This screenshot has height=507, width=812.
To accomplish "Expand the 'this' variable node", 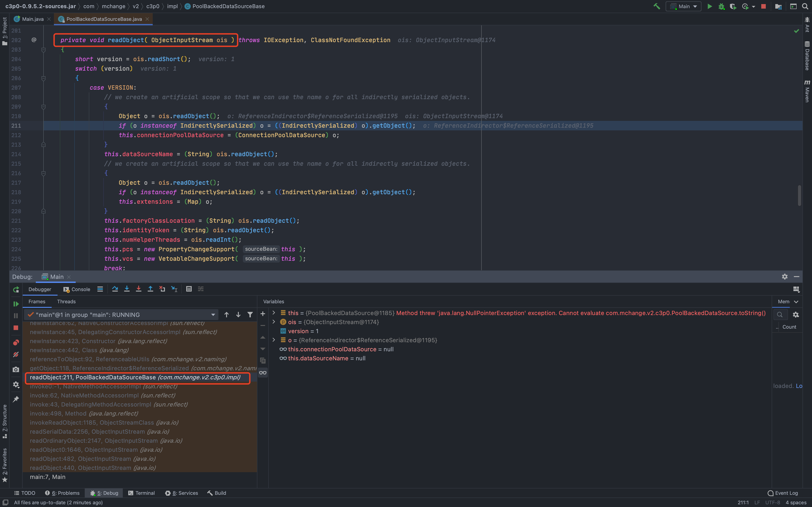I will 274,313.
